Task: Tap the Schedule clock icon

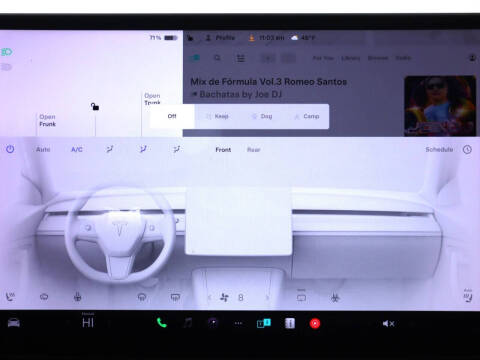Action: pyautogui.click(x=467, y=149)
